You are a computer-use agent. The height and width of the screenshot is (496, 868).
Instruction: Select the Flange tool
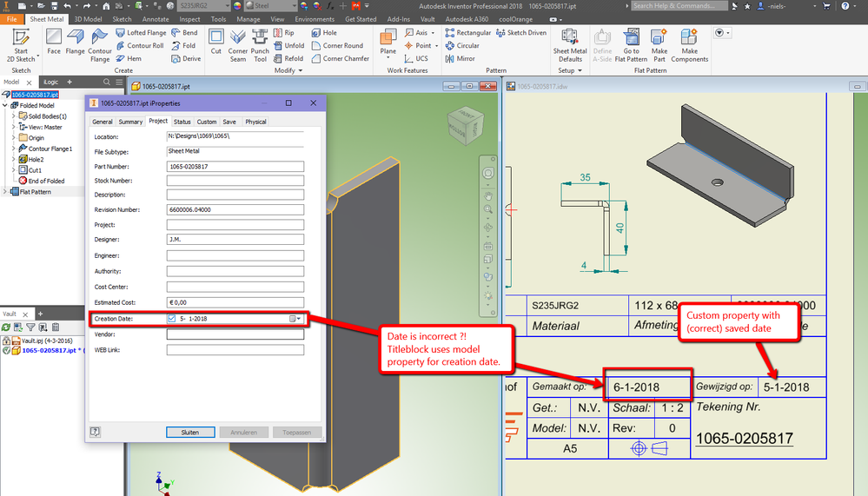[x=76, y=42]
